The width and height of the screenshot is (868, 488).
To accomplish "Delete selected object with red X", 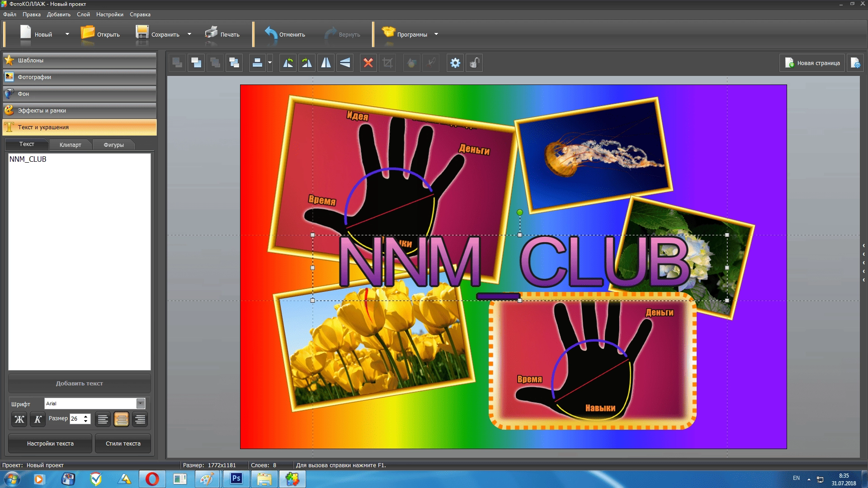I will pos(368,63).
